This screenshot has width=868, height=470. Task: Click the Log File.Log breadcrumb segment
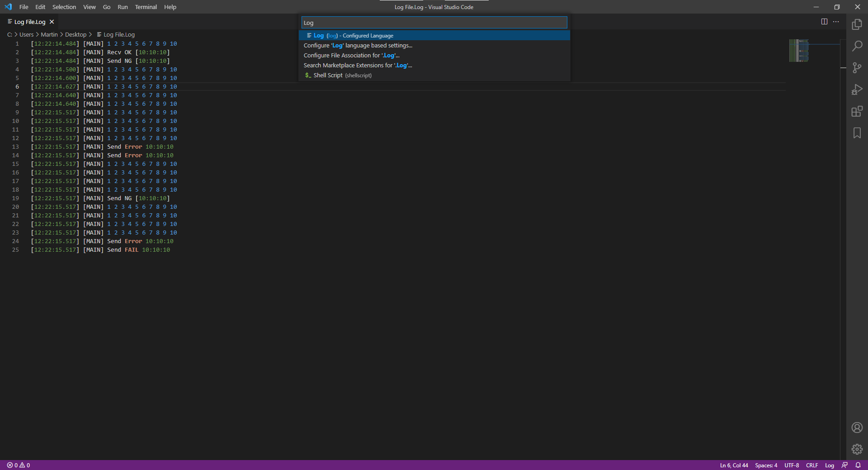116,34
